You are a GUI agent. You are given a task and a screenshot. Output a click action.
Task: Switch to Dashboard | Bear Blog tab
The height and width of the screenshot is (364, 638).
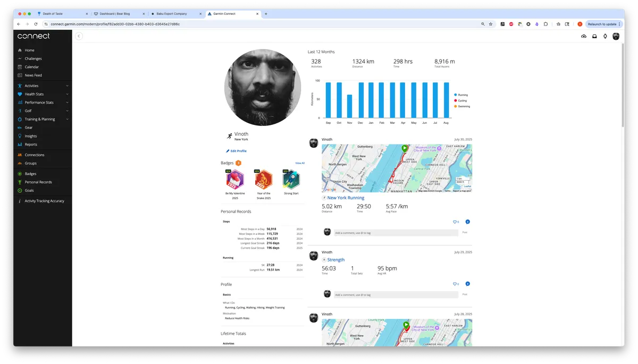[118, 14]
